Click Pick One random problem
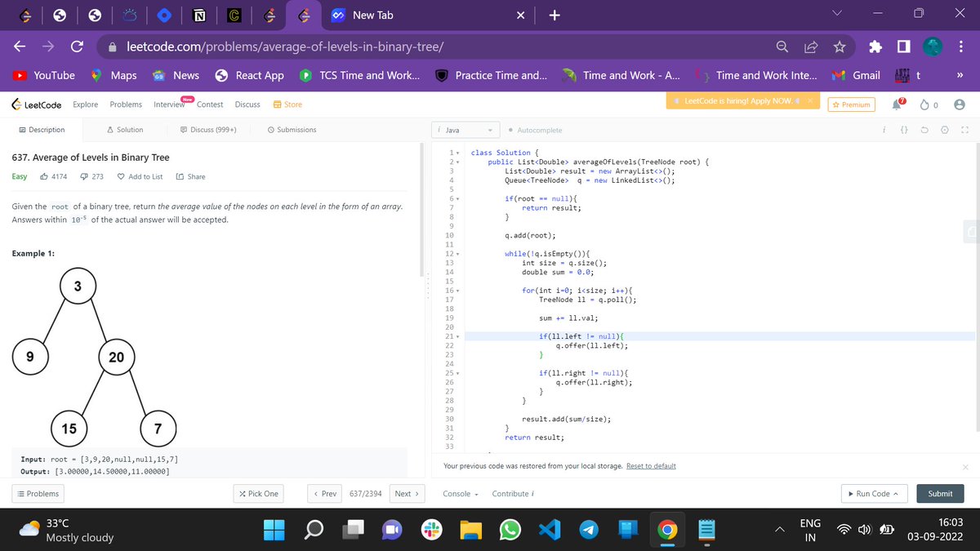980x551 pixels. pos(259,494)
